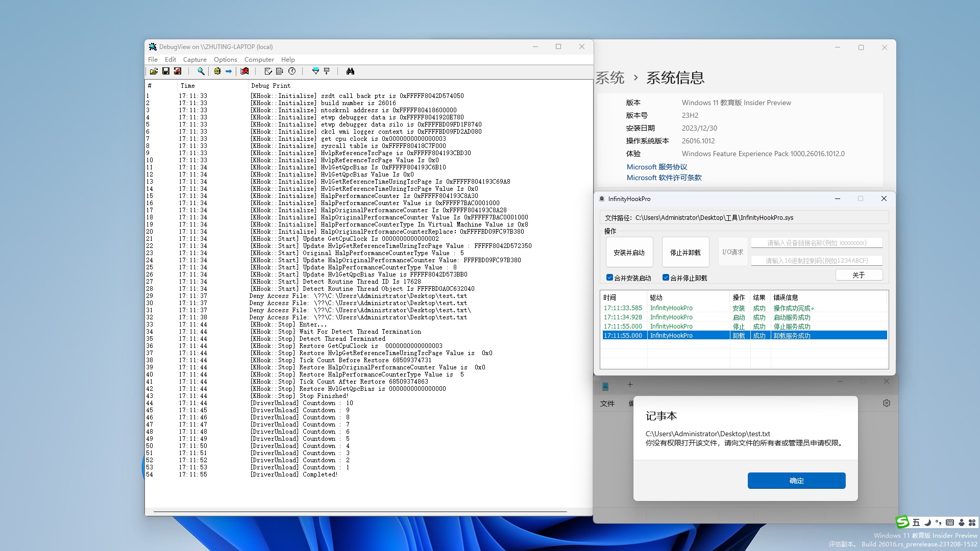Click the Debug Print column header
Image resolution: width=980 pixels, height=551 pixels.
[420, 86]
